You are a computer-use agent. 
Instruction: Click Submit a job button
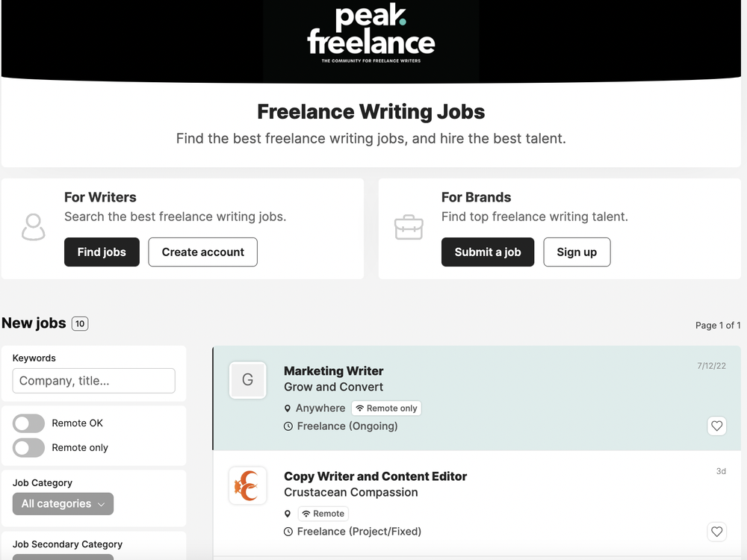click(488, 252)
